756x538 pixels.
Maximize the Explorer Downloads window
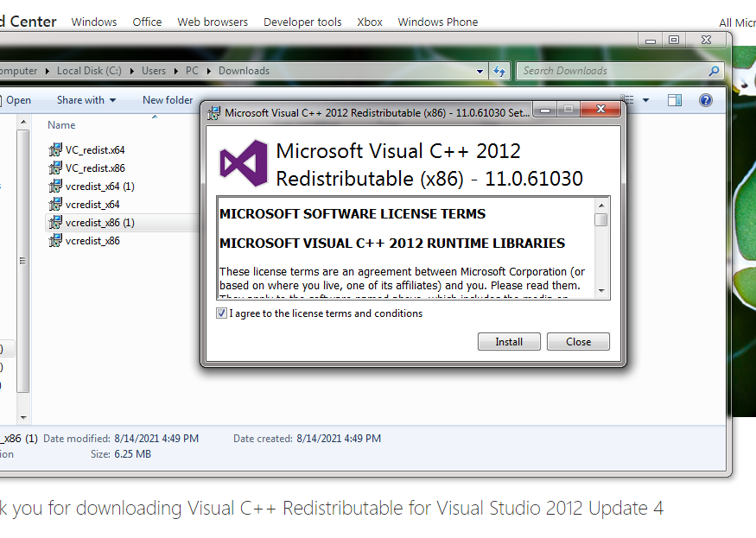674,41
